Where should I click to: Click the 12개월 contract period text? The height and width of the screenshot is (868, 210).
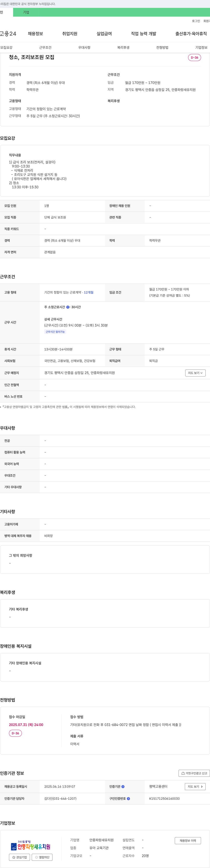coord(89,292)
